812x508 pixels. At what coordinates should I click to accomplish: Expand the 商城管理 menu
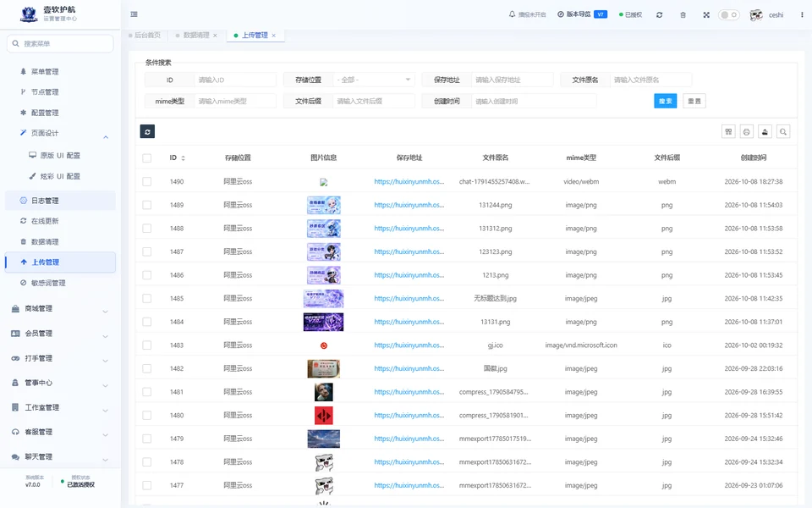[60, 309]
